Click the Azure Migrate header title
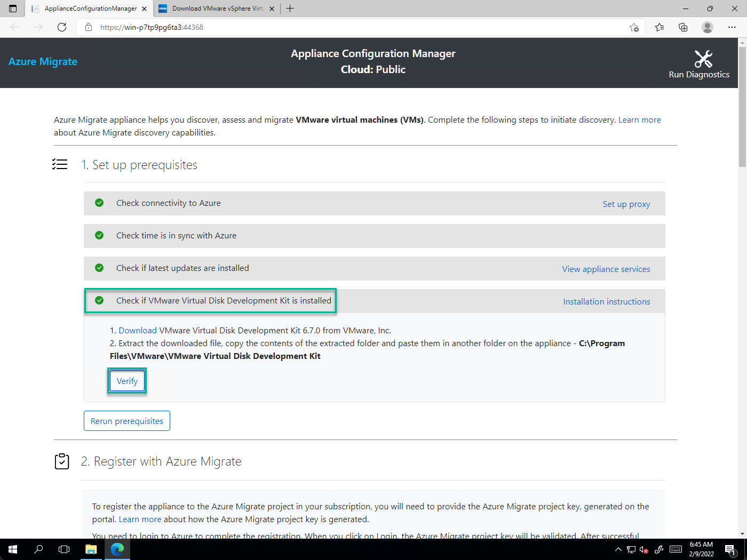 click(x=43, y=61)
